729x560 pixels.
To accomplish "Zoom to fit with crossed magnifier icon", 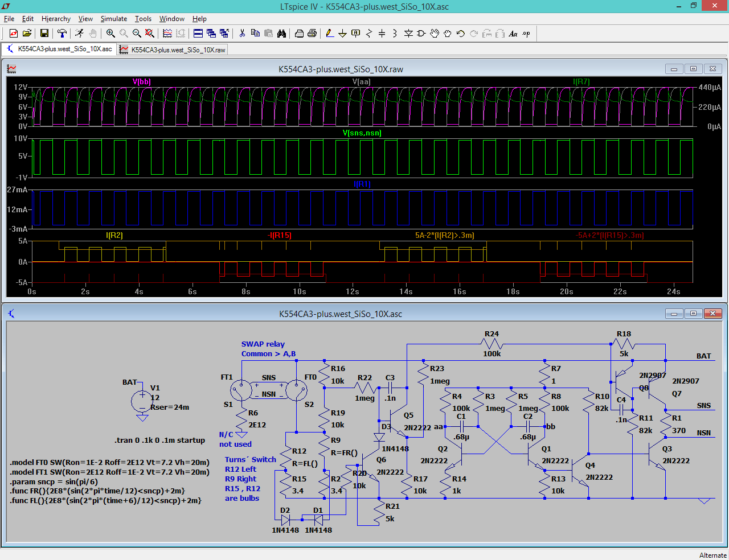I will [x=150, y=34].
